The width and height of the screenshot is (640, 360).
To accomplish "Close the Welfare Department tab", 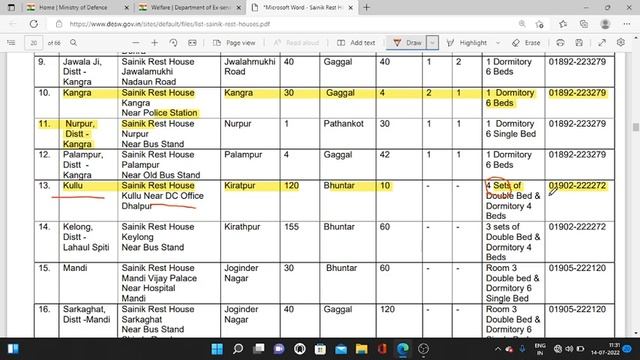I will (x=239, y=7).
